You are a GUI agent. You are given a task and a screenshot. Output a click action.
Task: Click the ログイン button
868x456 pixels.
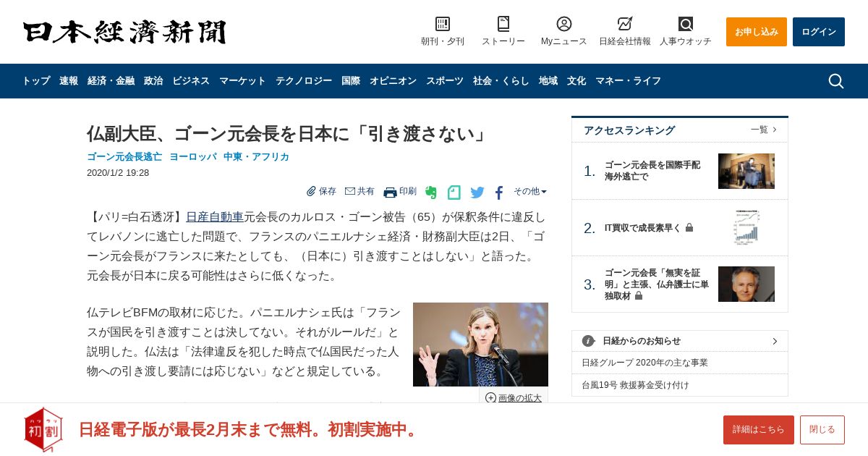click(x=819, y=32)
